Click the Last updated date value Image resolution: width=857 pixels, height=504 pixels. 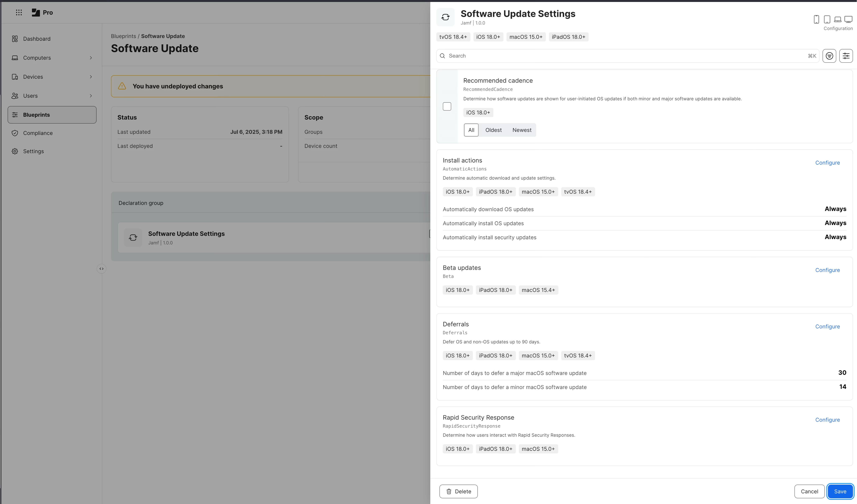pyautogui.click(x=256, y=132)
